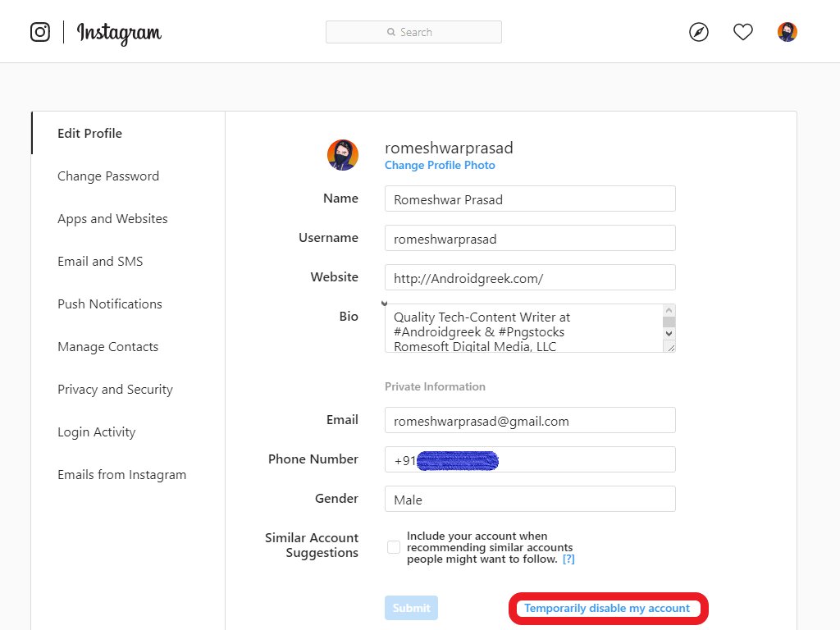Click the profile photo beside romeshwarprasad
840x630 pixels.
(343, 155)
